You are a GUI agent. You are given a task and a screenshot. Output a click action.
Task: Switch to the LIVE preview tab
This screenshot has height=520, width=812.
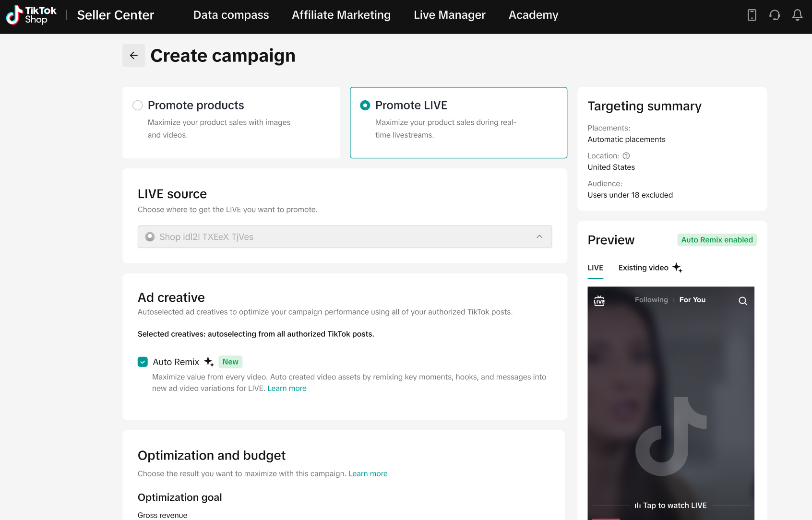tap(596, 268)
